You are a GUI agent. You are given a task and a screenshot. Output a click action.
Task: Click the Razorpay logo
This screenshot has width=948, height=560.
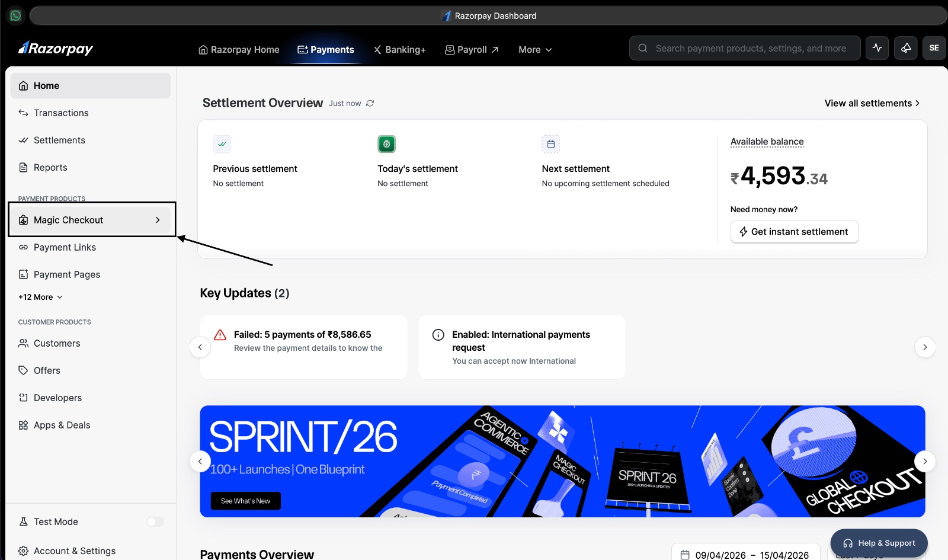[x=56, y=49]
